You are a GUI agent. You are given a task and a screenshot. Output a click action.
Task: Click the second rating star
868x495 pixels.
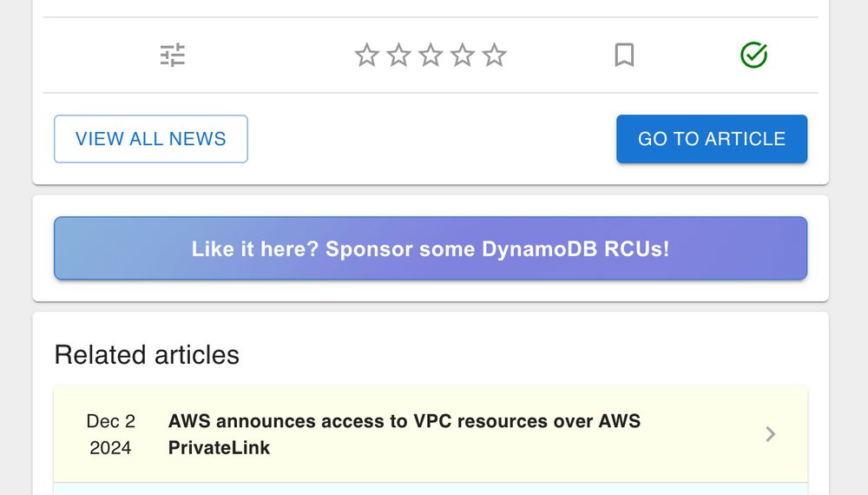tap(398, 56)
